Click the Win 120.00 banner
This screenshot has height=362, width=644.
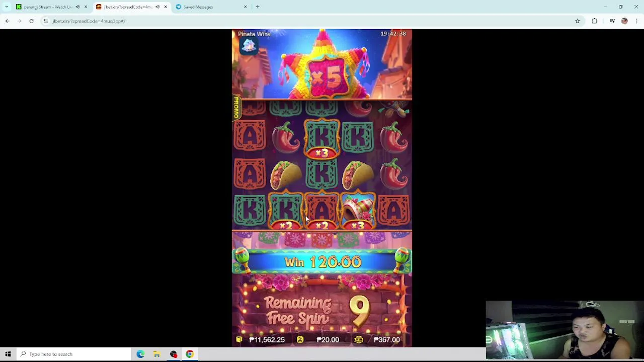pos(322,262)
